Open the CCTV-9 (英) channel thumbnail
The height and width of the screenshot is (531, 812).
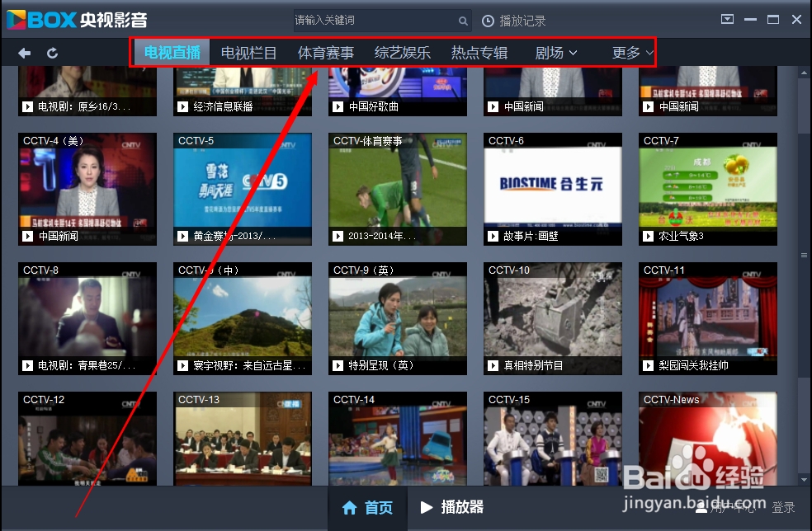[x=397, y=318]
